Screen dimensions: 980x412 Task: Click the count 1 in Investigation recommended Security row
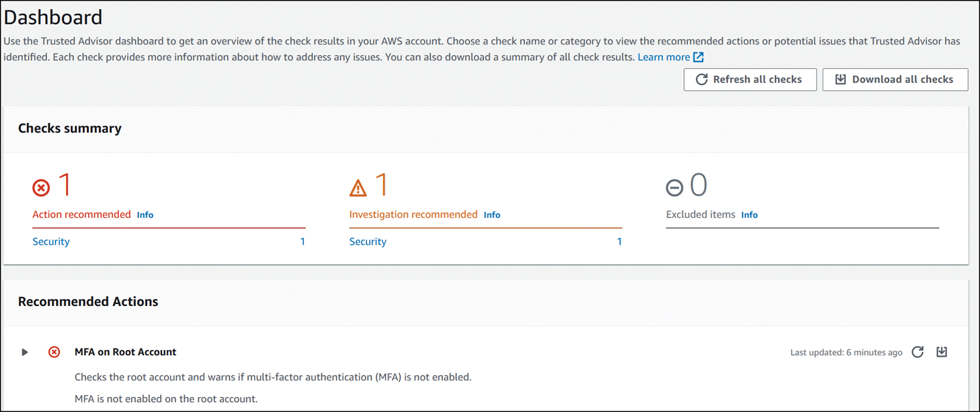pyautogui.click(x=619, y=241)
